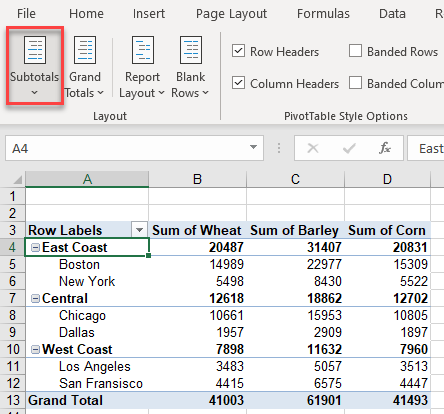Select the Central cell
Image resolution: width=444 pixels, height=414 pixels.
pos(87,298)
